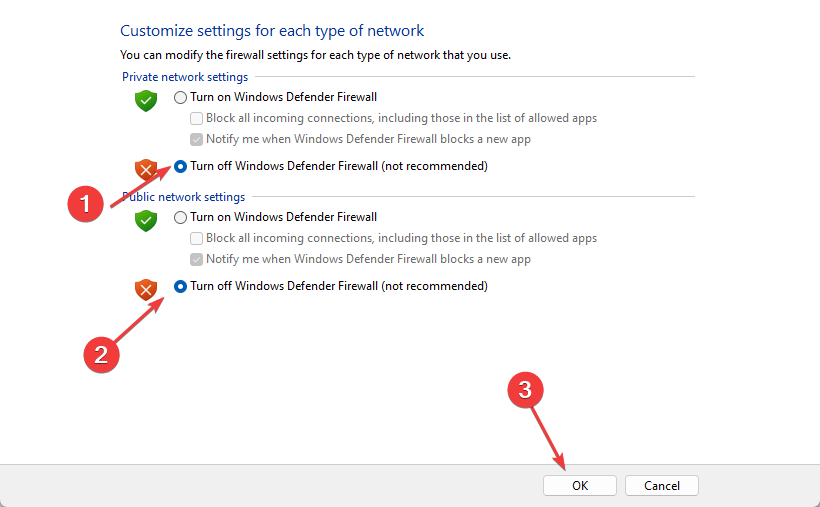820x507 pixels.
Task: Click the red X shield icon in Private network section
Action: tap(146, 170)
